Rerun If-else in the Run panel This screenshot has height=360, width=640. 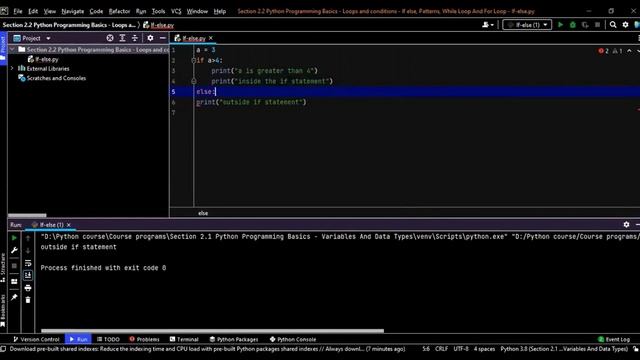point(14,238)
